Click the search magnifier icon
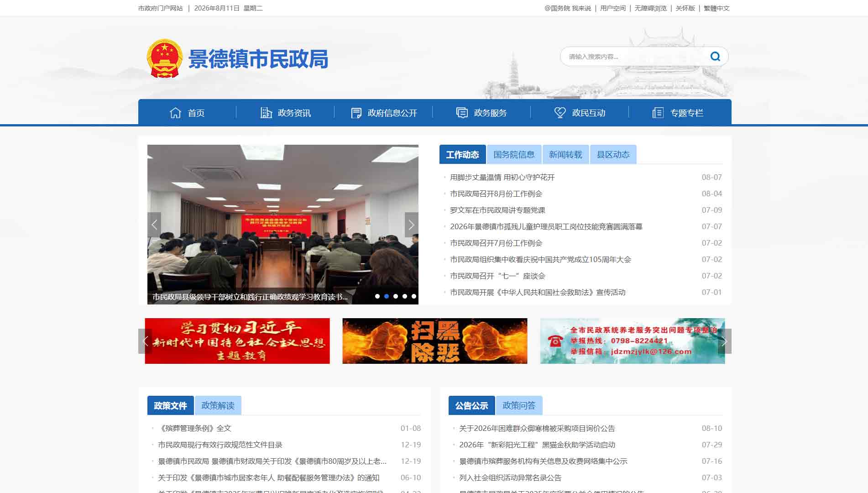This screenshot has height=493, width=868. 715,56
